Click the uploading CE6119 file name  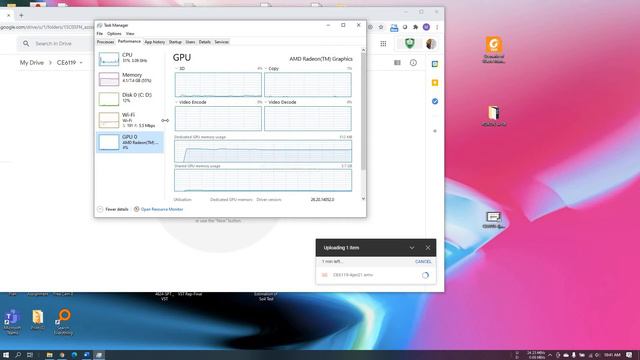[x=353, y=275]
